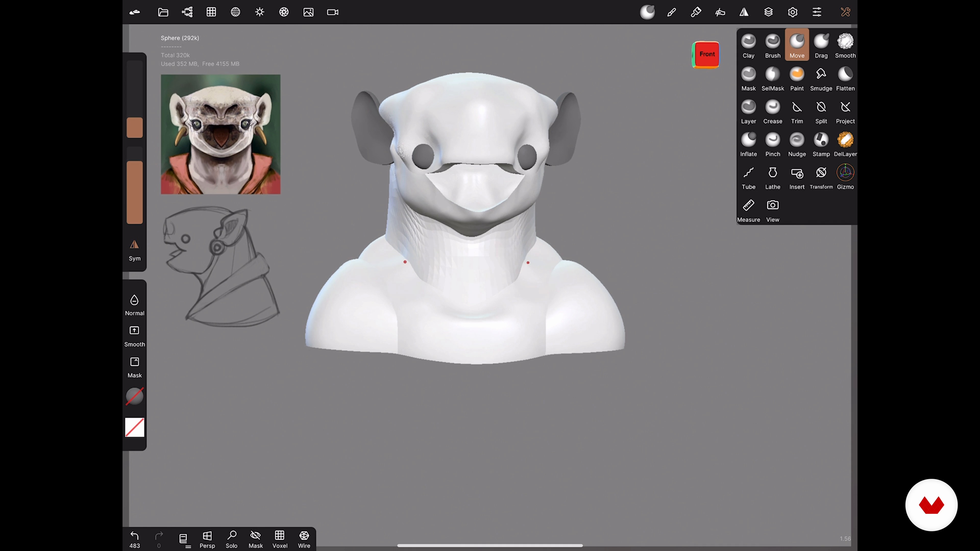Open the Layers stack menu
The image size is (980, 551).
click(768, 12)
